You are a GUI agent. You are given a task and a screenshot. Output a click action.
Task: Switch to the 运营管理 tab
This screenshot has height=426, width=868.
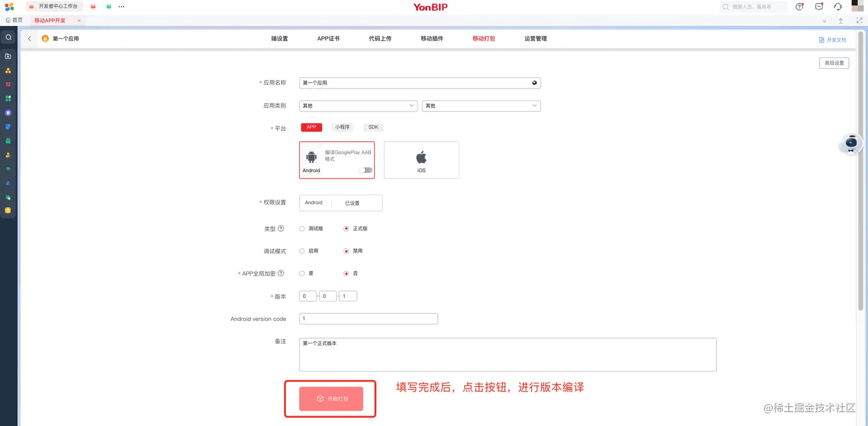tap(536, 38)
